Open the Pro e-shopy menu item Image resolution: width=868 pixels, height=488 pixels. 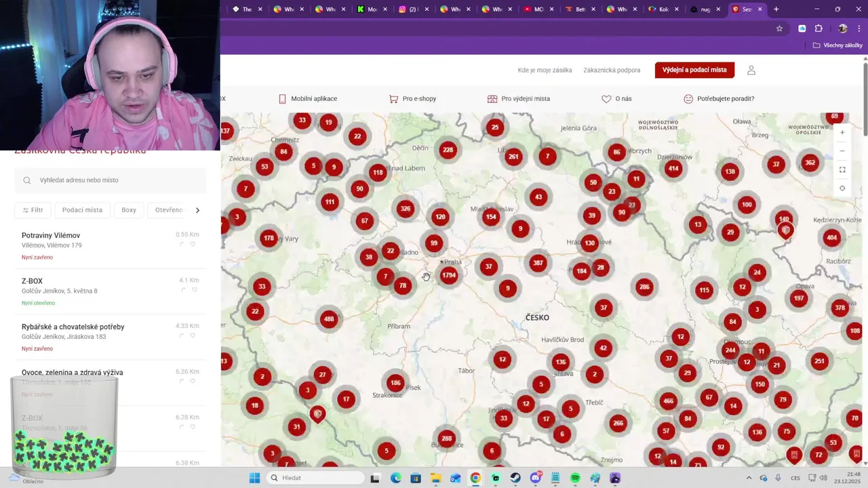412,99
